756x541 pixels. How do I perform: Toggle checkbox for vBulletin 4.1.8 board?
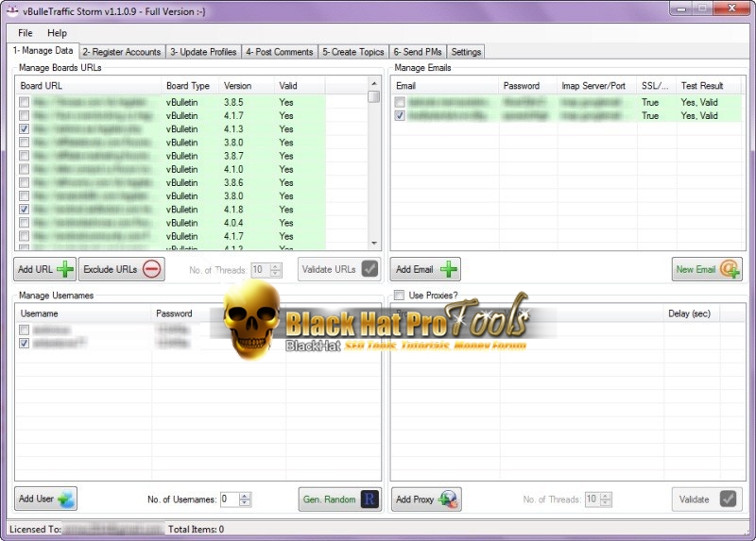click(x=25, y=209)
